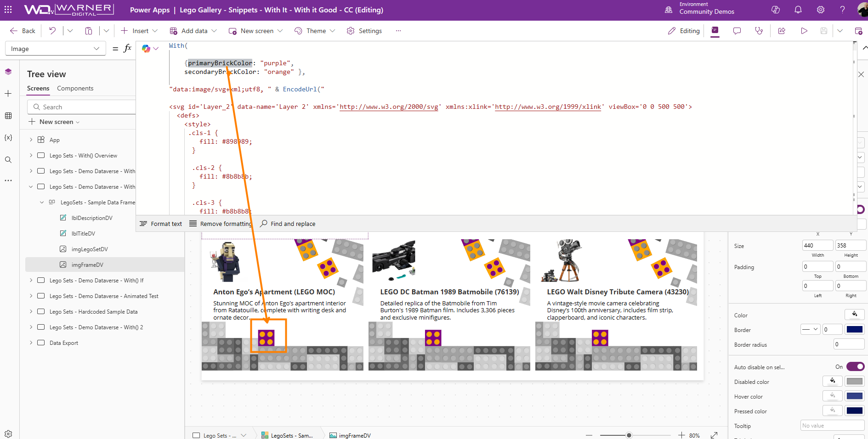This screenshot has height=439, width=868.
Task: Switch to the Screens tab
Action: pos(38,88)
